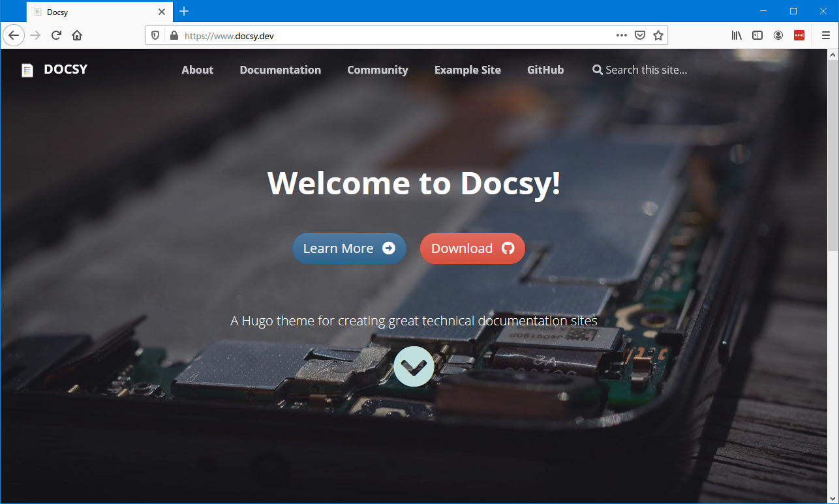Click the Welcome to Docsy! heading

(414, 183)
